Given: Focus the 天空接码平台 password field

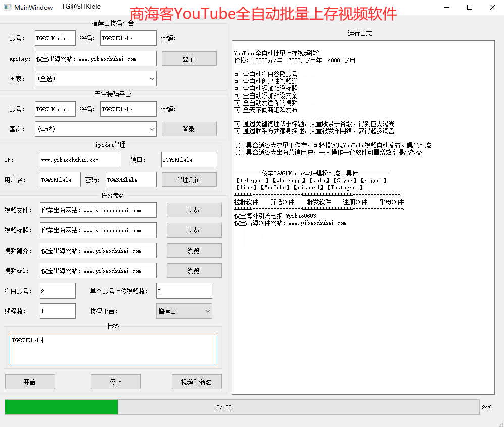Looking at the screenshot, I should pyautogui.click(x=128, y=109).
